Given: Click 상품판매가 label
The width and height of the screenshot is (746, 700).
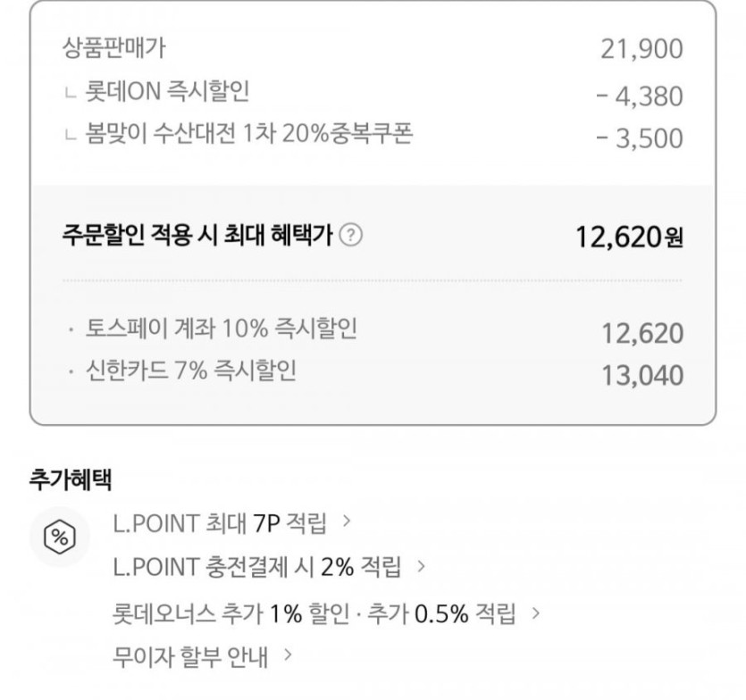Looking at the screenshot, I should 113,48.
